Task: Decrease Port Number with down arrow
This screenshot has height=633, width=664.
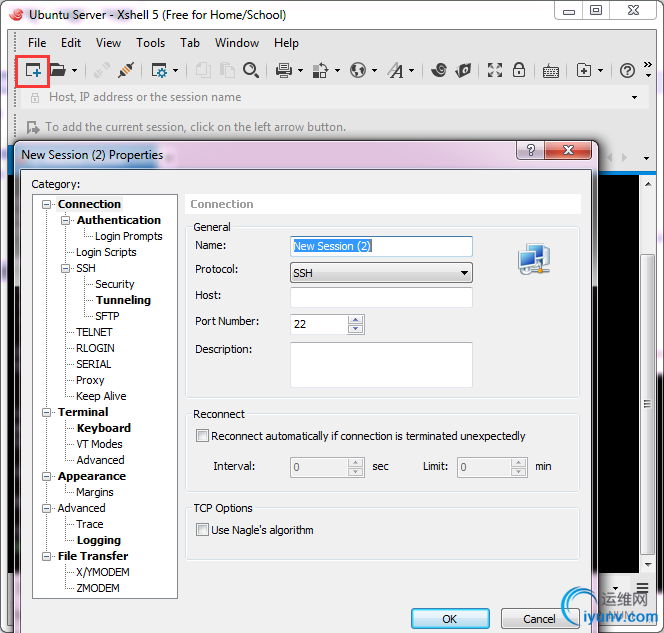Action: 356,329
